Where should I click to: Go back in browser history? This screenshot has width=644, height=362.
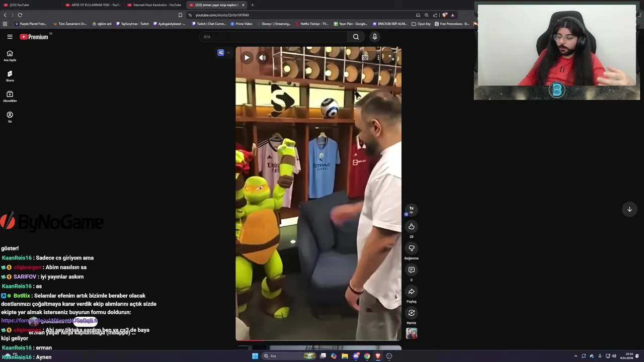pyautogui.click(x=5, y=15)
